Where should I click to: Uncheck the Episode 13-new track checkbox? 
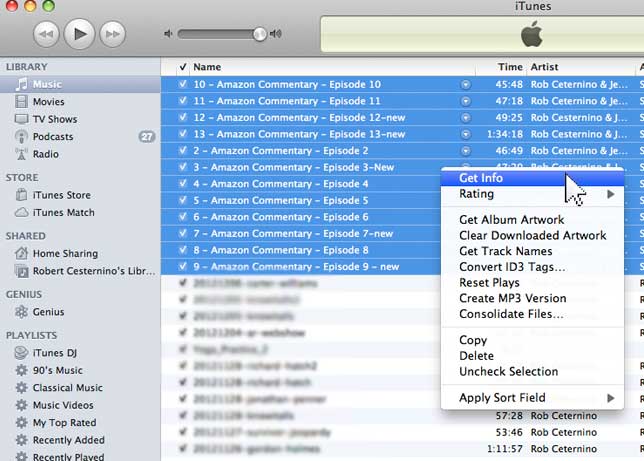183,134
